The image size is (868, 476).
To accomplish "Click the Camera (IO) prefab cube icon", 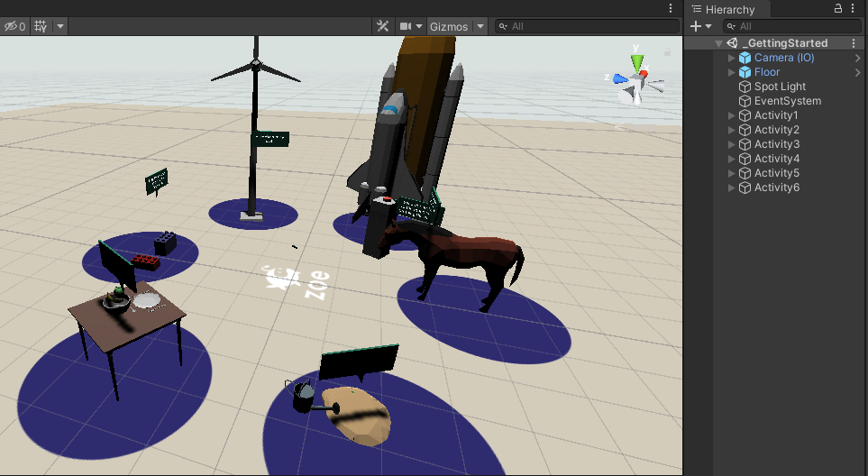I will [x=745, y=58].
